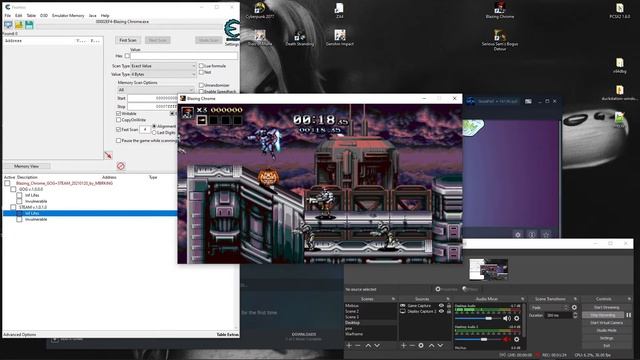Open source properties gear in OBS Sources

tap(421, 346)
